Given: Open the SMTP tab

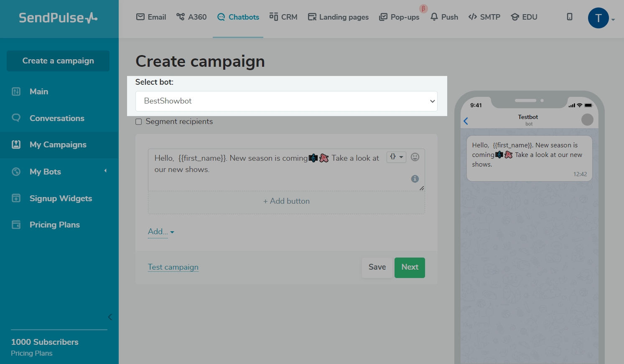Looking at the screenshot, I should pos(484,17).
